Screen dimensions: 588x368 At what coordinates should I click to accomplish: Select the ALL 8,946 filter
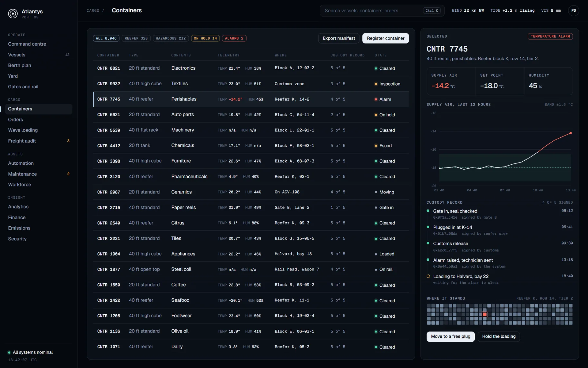point(106,38)
